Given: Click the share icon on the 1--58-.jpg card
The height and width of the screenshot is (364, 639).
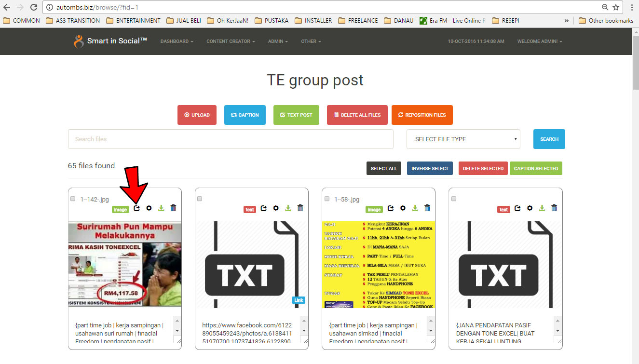Looking at the screenshot, I should [391, 208].
